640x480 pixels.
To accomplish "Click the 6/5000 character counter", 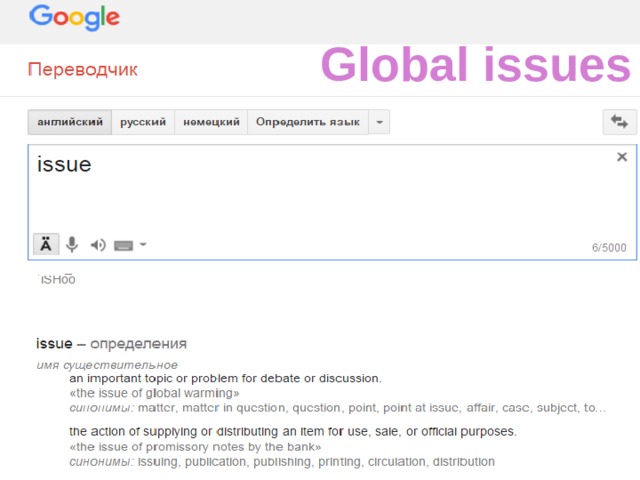I will [609, 248].
